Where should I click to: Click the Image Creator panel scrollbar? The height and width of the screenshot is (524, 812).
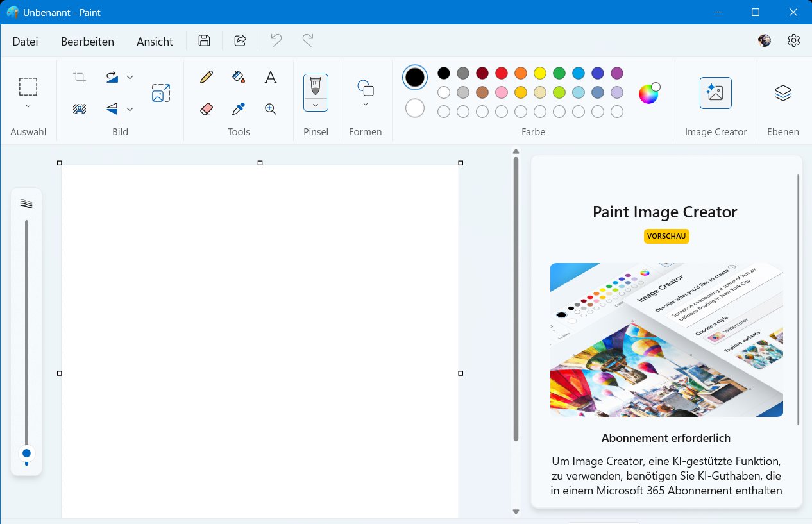point(798,299)
